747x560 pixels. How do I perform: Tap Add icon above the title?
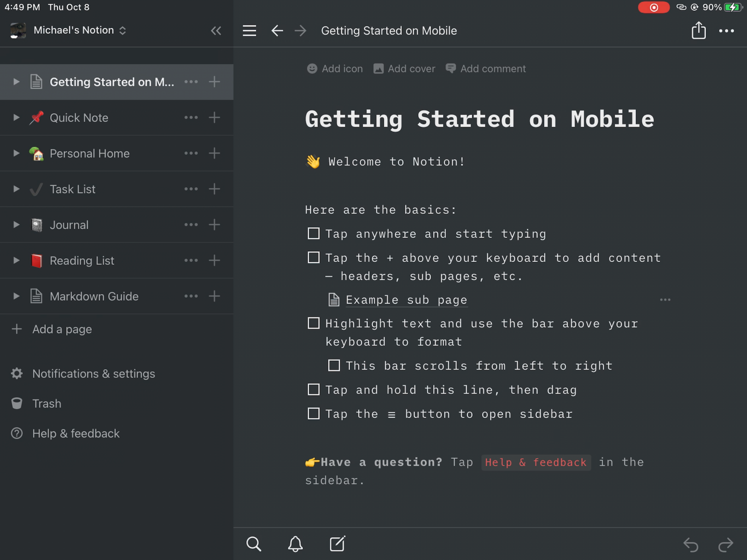click(x=335, y=69)
